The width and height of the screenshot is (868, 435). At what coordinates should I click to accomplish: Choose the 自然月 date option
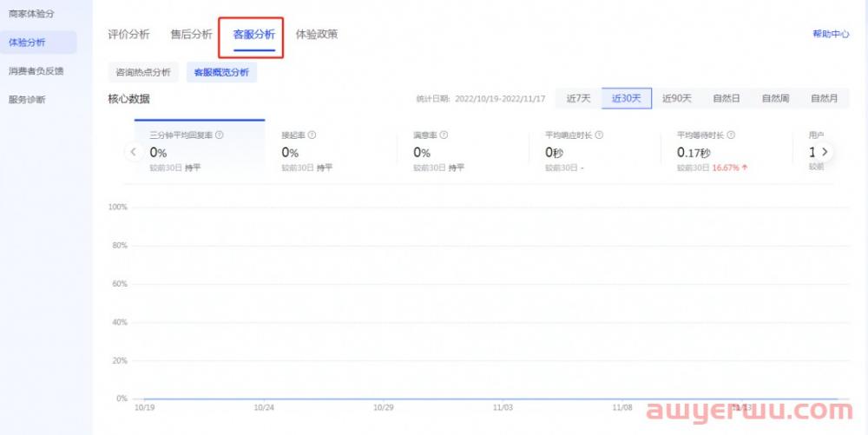(x=825, y=98)
